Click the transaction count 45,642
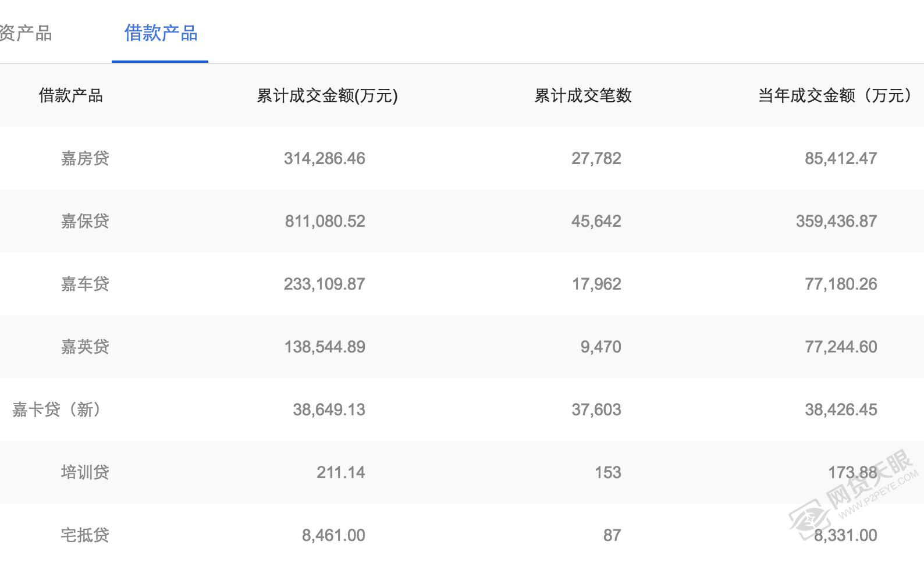The image size is (924, 570). pyautogui.click(x=596, y=221)
